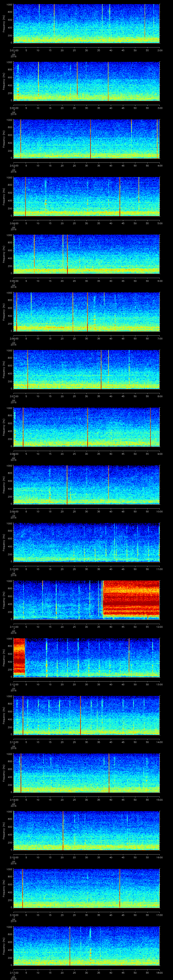Click the 17:00 end time label
The image size is (173, 980).
[x=160, y=915]
